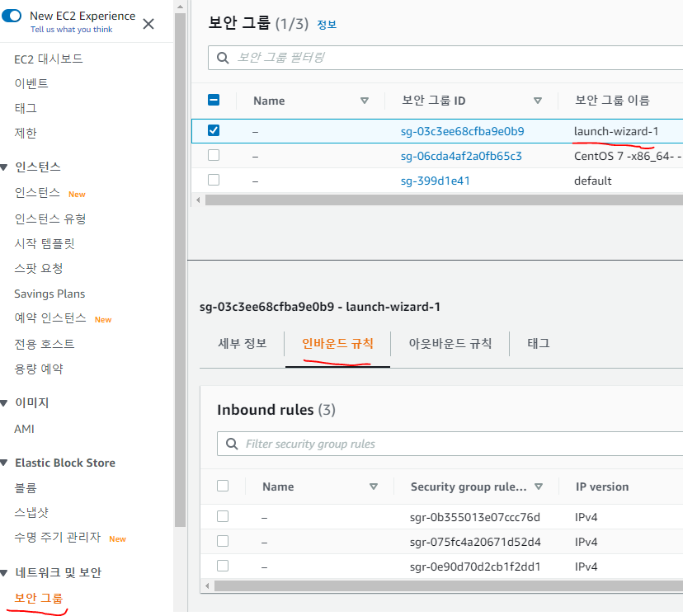The image size is (683, 616).
Task: Switch to the 태그 tab in details
Action: [x=539, y=344]
